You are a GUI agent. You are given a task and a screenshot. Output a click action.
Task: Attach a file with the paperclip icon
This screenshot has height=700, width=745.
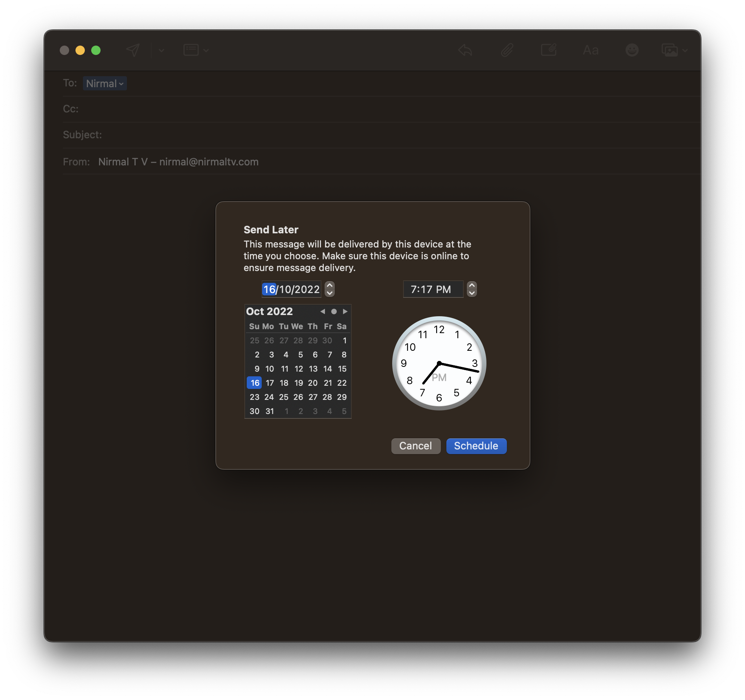tap(507, 50)
